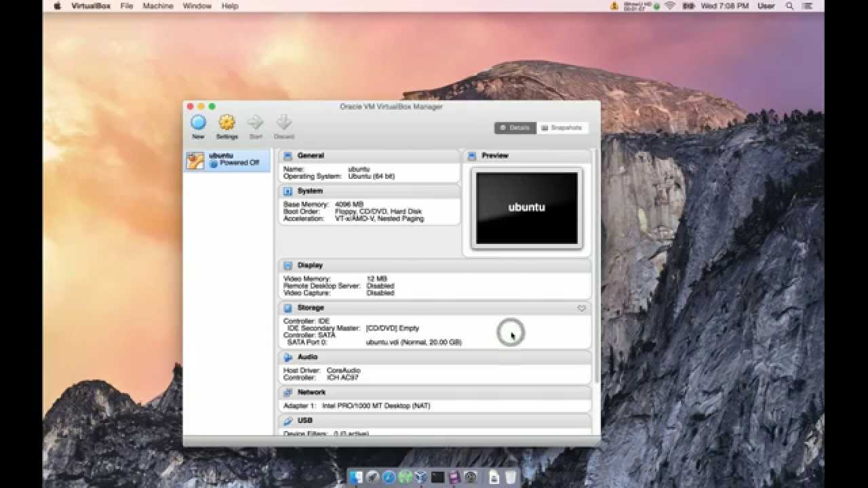Open the Apple menu
This screenshot has height=488, width=868.
pyautogui.click(x=58, y=6)
